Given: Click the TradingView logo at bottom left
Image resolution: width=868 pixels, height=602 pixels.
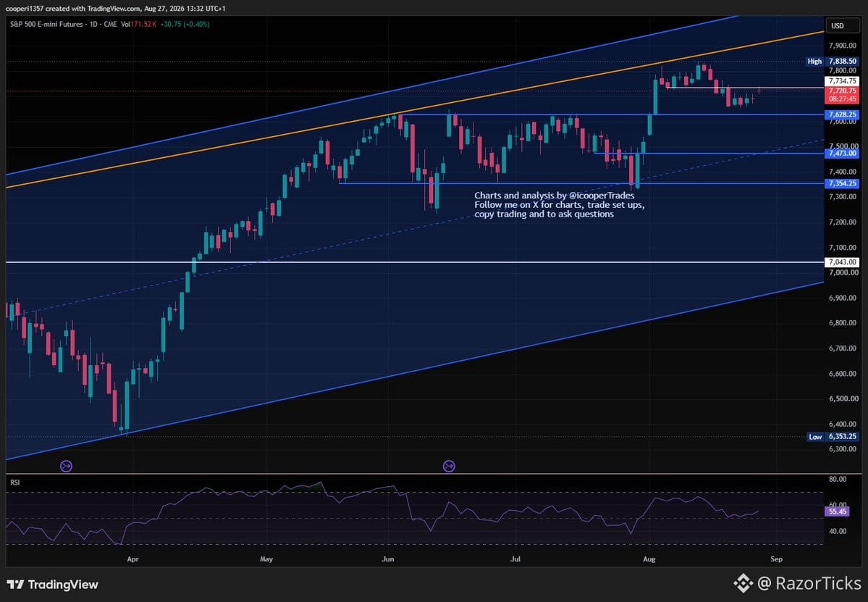Looking at the screenshot, I should [x=52, y=585].
